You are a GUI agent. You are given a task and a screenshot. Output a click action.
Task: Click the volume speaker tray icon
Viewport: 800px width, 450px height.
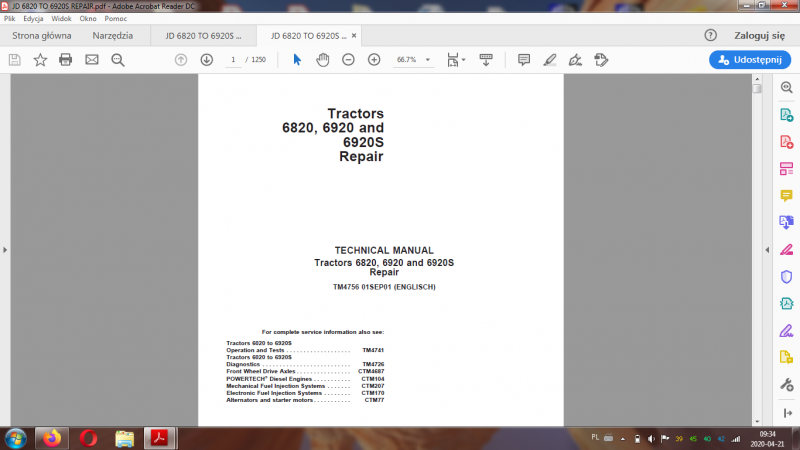click(x=651, y=438)
